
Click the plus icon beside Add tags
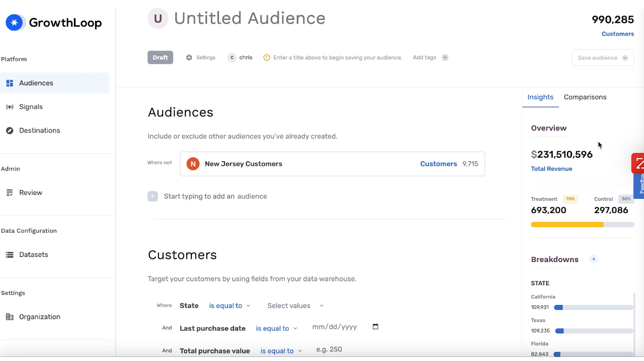(x=445, y=58)
